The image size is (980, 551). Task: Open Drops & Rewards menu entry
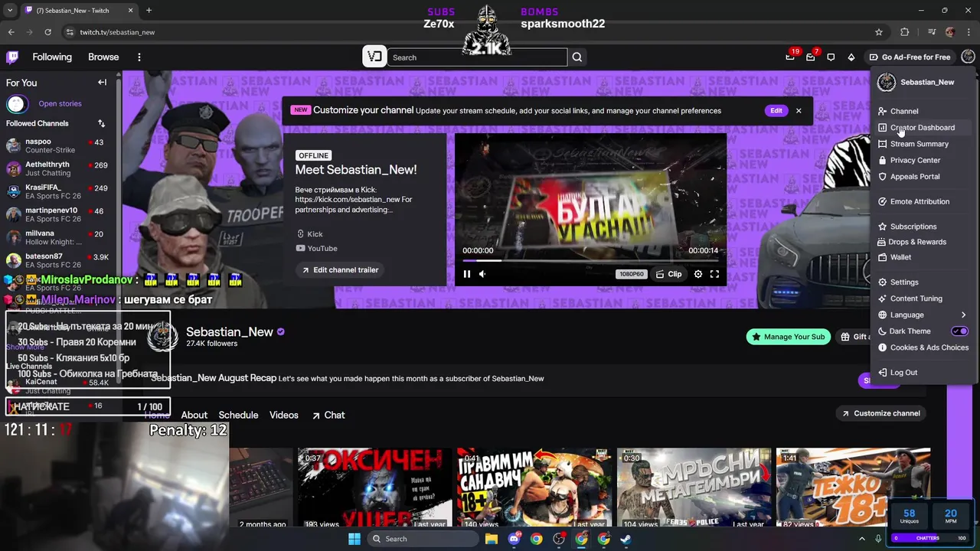(923, 242)
